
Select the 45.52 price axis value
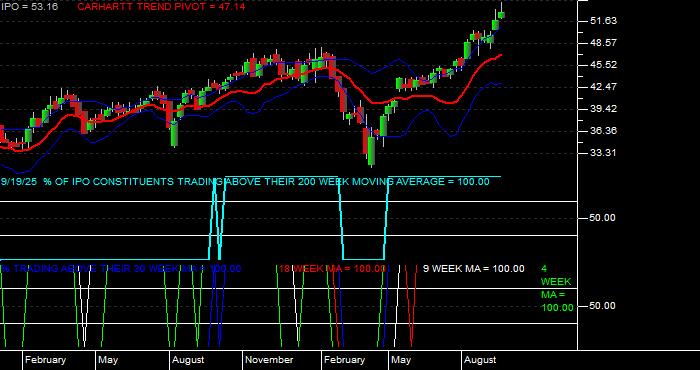click(x=603, y=65)
